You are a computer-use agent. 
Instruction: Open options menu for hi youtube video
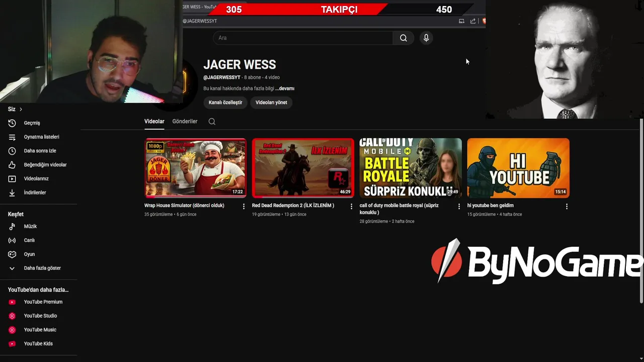[x=567, y=206]
